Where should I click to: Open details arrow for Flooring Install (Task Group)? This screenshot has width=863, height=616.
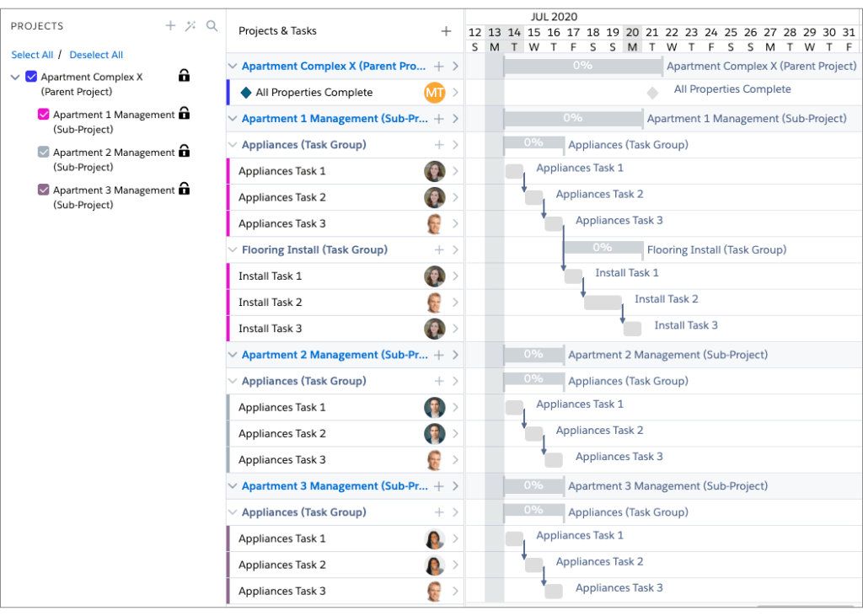point(455,250)
